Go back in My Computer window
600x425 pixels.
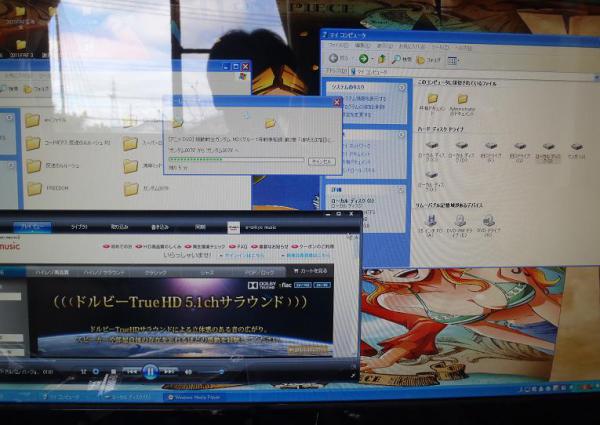pos(338,59)
